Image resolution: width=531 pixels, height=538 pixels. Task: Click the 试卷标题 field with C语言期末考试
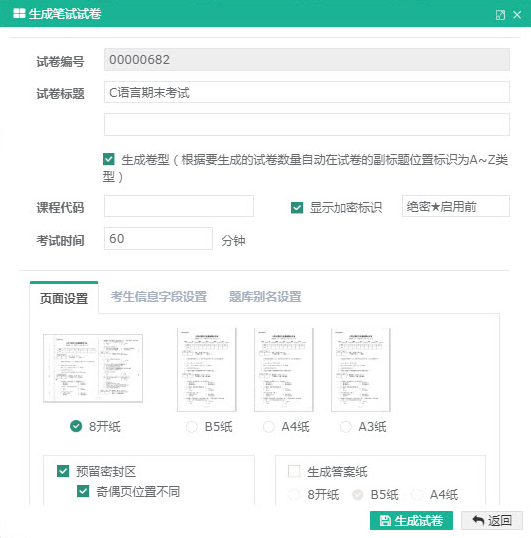point(307,92)
